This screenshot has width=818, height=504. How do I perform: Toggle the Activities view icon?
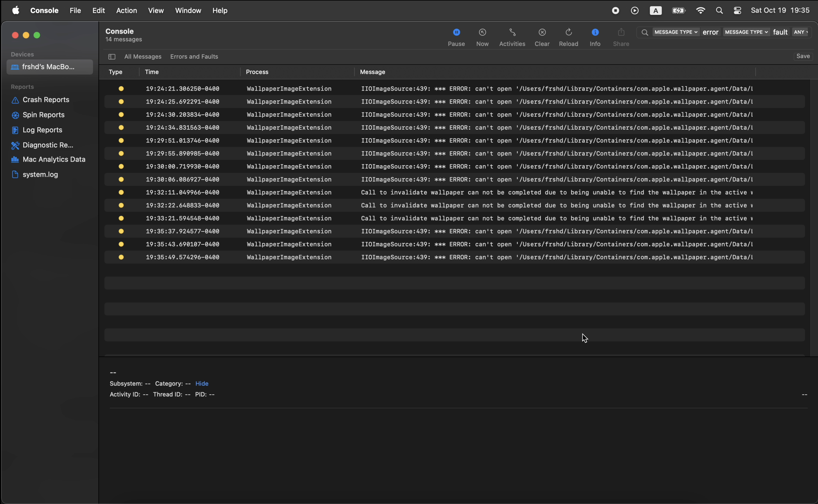512,32
